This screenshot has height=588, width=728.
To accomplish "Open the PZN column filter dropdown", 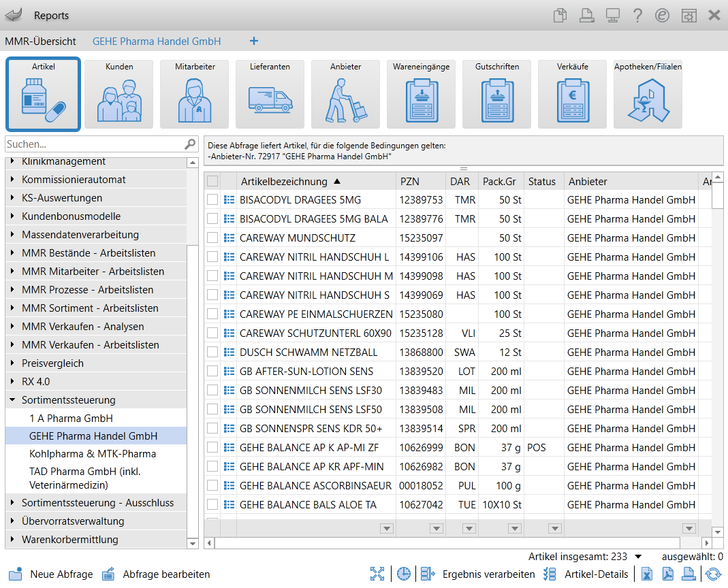I will 437,528.
